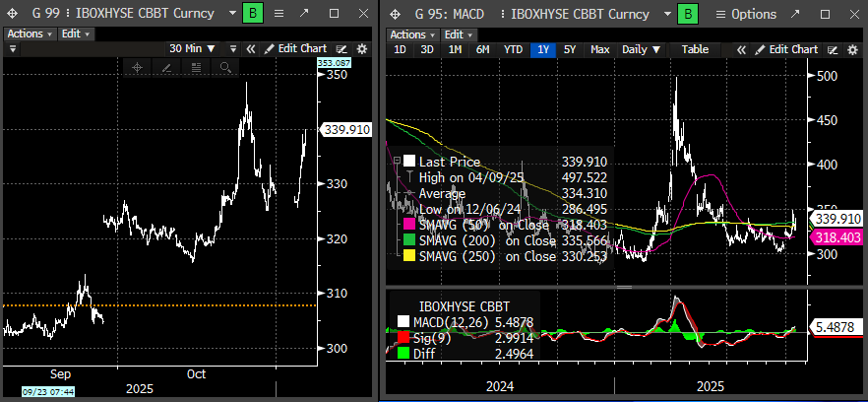Screen dimensions: 868x402
Task: Pop out the G 99 chart window
Action: click(x=304, y=14)
